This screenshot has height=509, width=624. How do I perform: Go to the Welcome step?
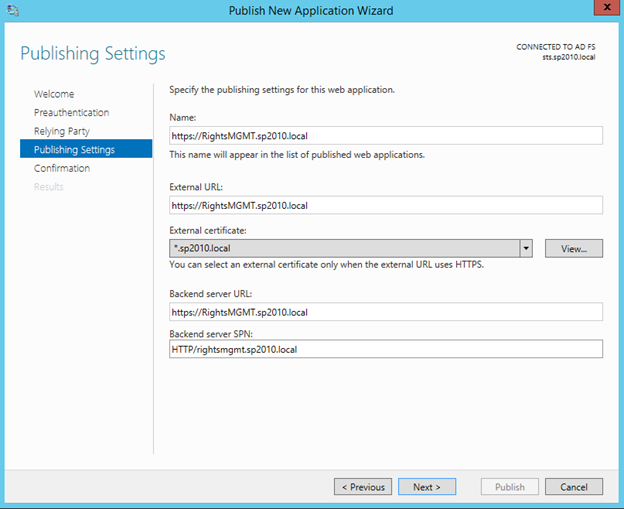(54, 94)
